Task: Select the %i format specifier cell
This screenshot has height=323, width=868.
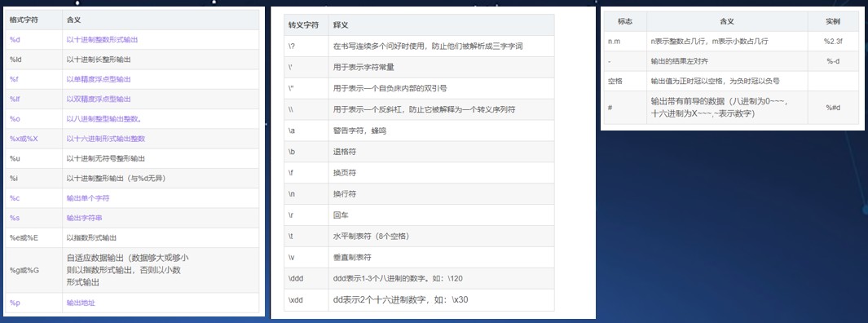Action: [x=33, y=179]
